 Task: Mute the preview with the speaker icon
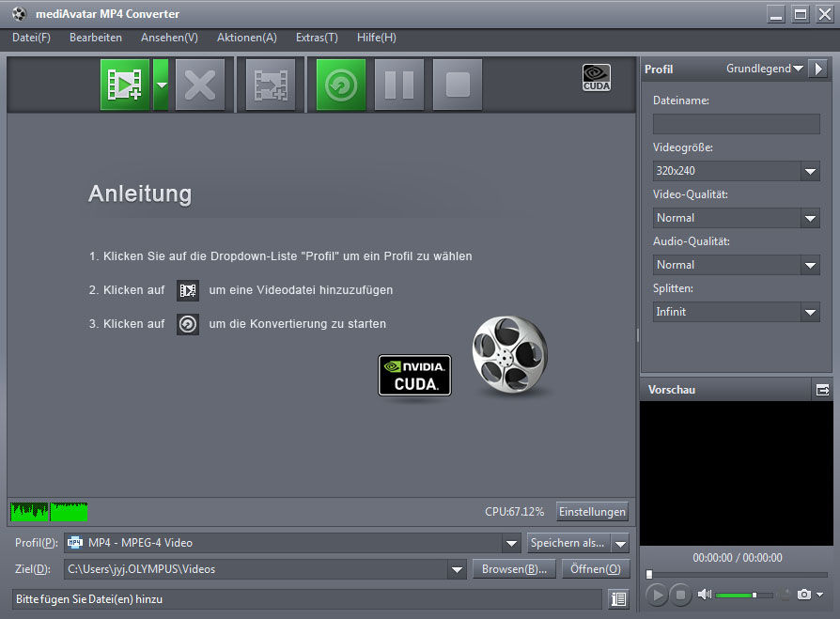(704, 594)
